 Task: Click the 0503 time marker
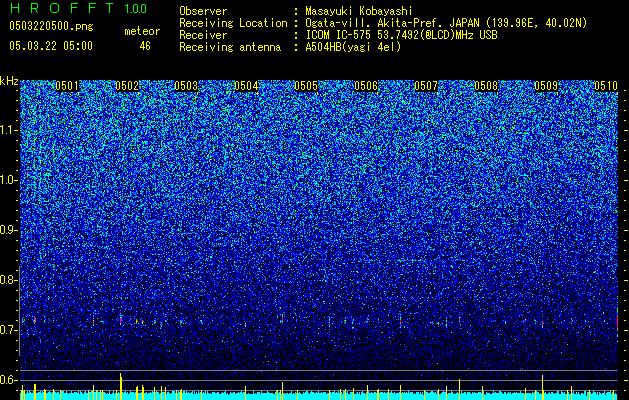pos(186,86)
